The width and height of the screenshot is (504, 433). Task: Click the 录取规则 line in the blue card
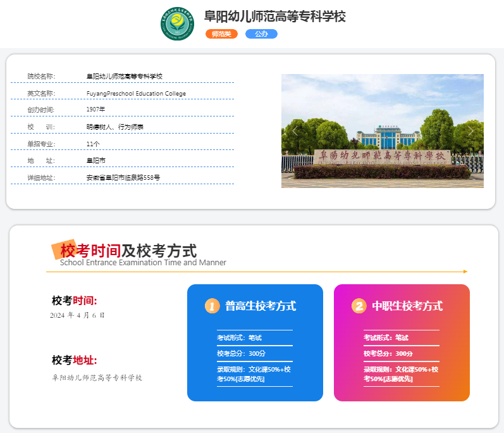coord(254,374)
